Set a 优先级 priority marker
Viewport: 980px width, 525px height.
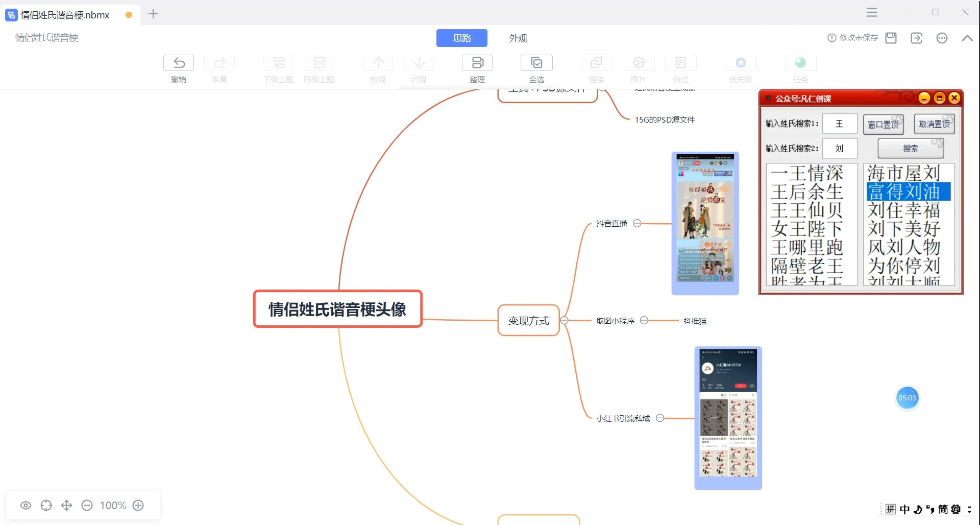click(x=741, y=68)
